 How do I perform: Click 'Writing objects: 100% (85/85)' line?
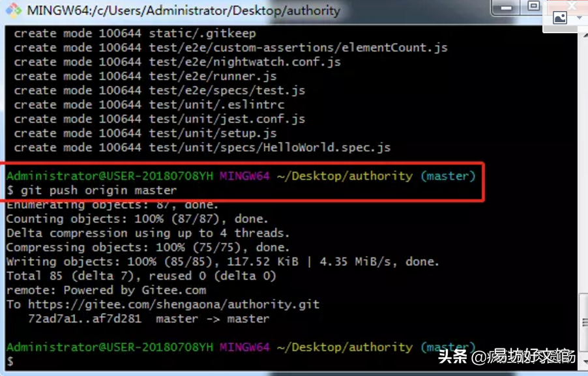pos(222,261)
